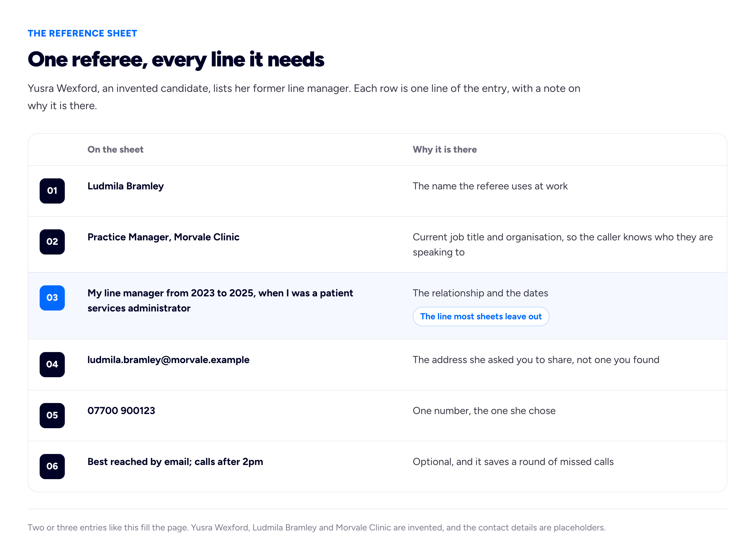Viewport: 755px width, 560px height.
Task: Select 'Practice Manager, Morvale Clinic' text
Action: [163, 237]
